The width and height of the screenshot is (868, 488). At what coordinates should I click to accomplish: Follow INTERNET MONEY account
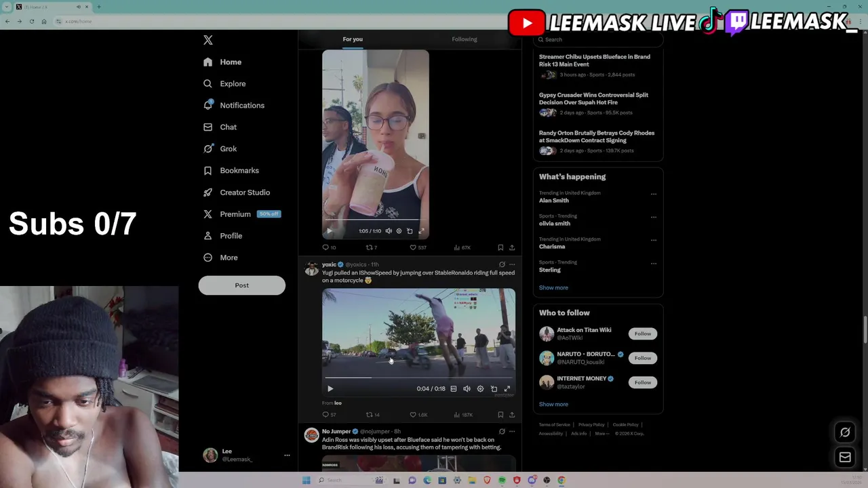(x=643, y=382)
